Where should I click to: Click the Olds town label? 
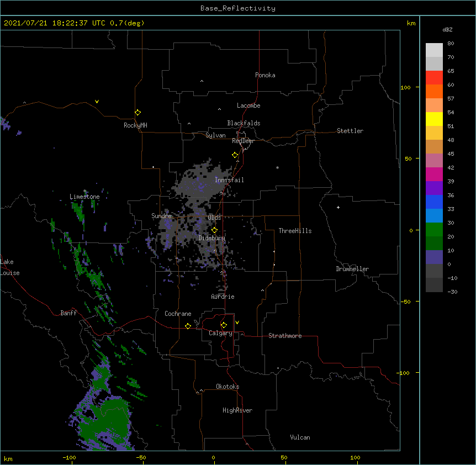point(214,218)
